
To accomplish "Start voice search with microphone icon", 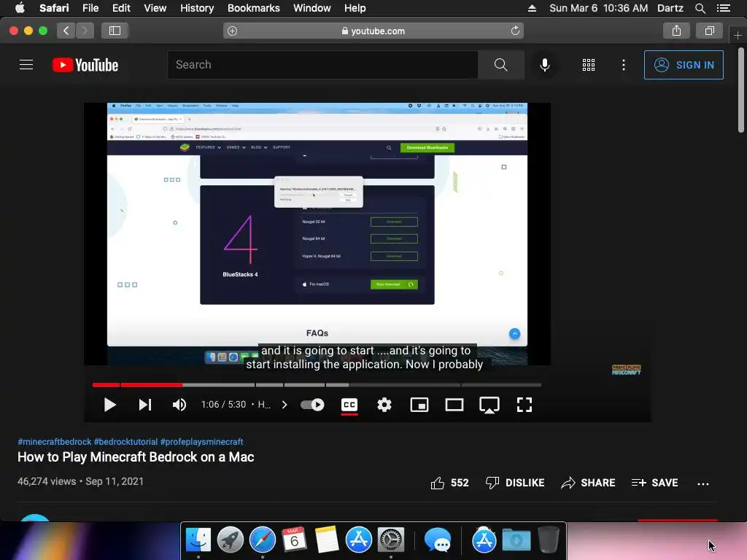I will click(x=544, y=65).
